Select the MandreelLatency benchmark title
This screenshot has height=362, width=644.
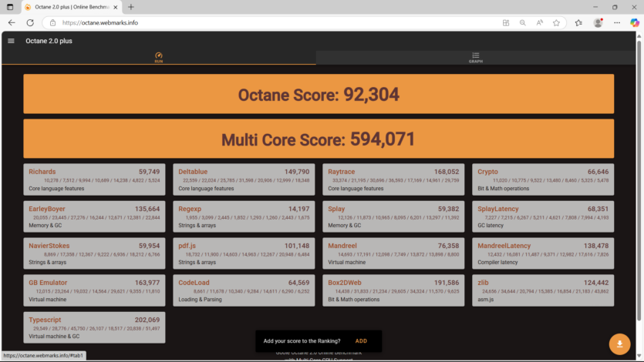(504, 246)
